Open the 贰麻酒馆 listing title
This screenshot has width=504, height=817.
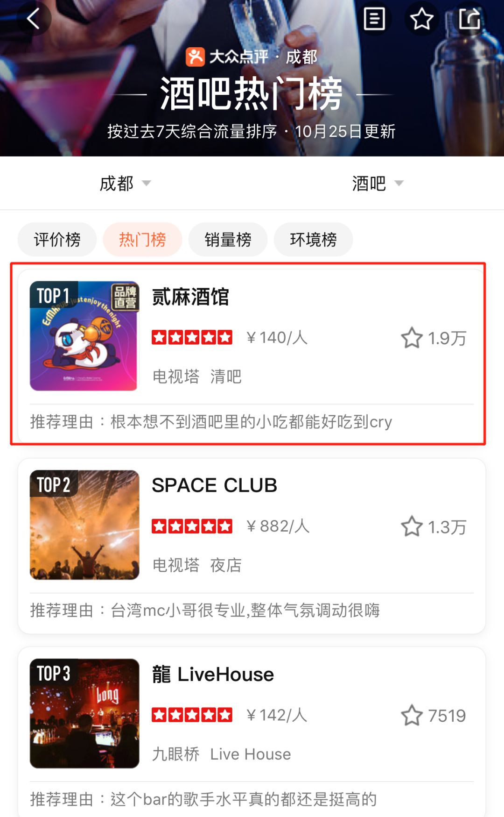click(190, 297)
